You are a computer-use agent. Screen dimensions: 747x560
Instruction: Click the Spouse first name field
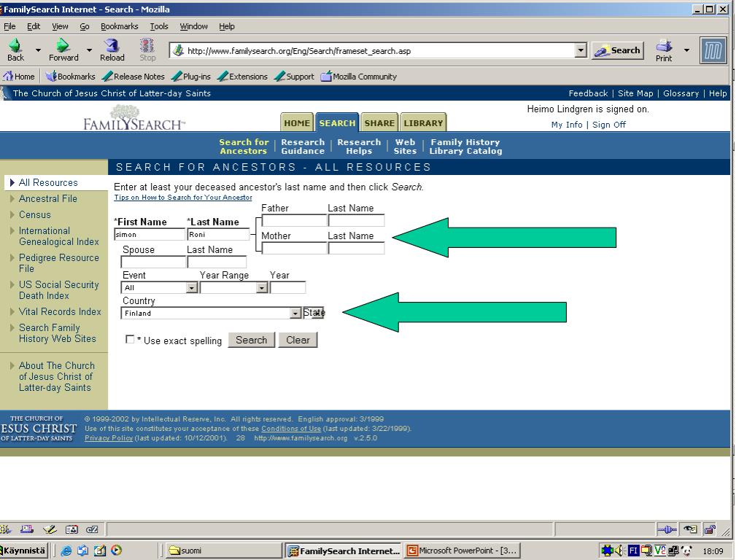(x=153, y=262)
